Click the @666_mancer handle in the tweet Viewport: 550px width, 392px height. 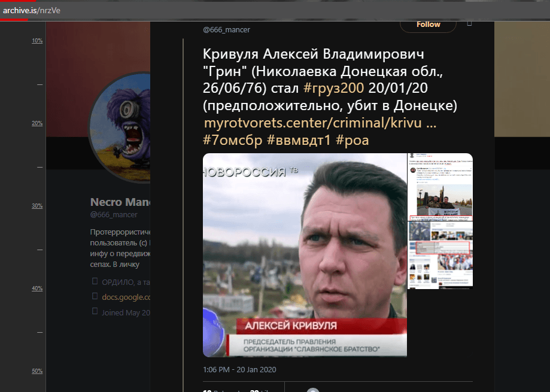pyautogui.click(x=226, y=30)
